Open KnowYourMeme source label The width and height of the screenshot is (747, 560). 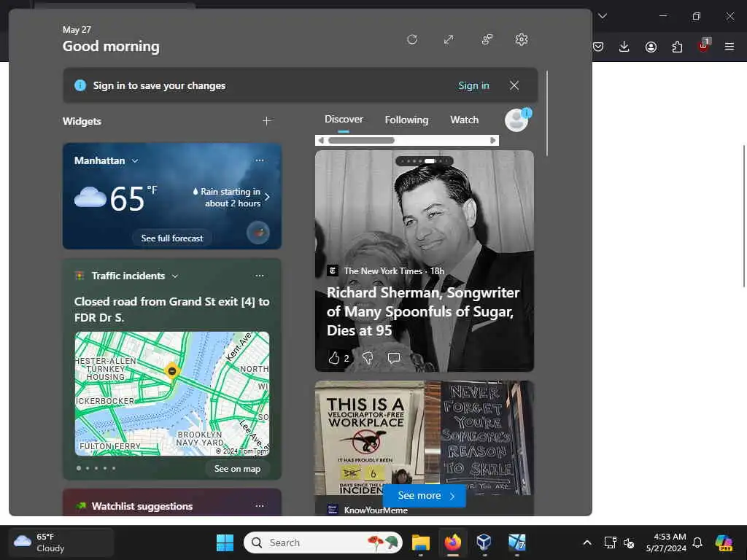(x=376, y=510)
